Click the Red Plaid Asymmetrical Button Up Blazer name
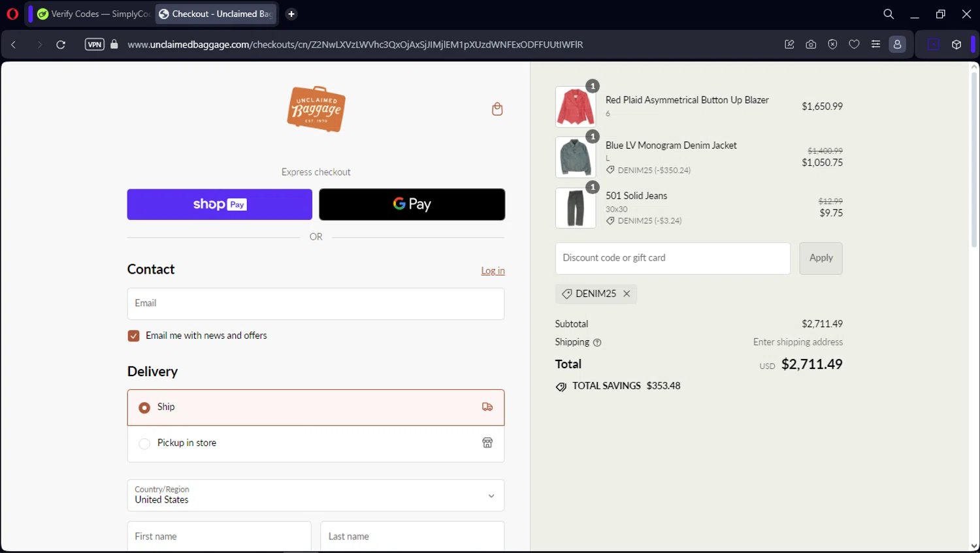 pos(687,100)
